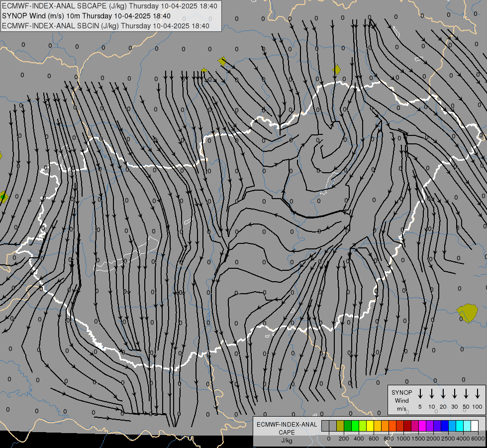Click the "J/kg" unit label in the bottom legend
Viewport: 487px width, 448px height.
[287, 441]
